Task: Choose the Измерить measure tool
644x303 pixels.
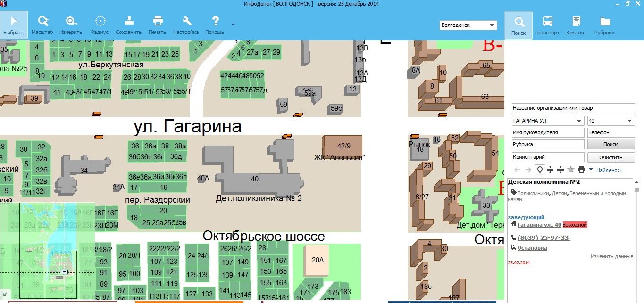Action: pyautogui.click(x=71, y=25)
